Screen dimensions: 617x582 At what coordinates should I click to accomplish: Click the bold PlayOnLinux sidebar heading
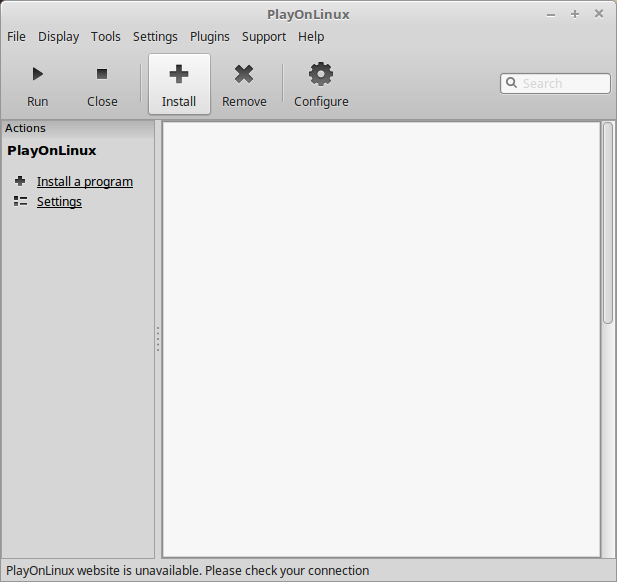[52, 150]
